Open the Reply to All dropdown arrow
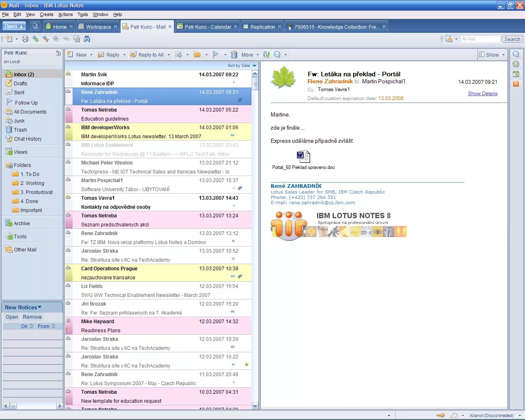Image resolution: width=525 pixels, height=420 pixels. click(x=169, y=55)
